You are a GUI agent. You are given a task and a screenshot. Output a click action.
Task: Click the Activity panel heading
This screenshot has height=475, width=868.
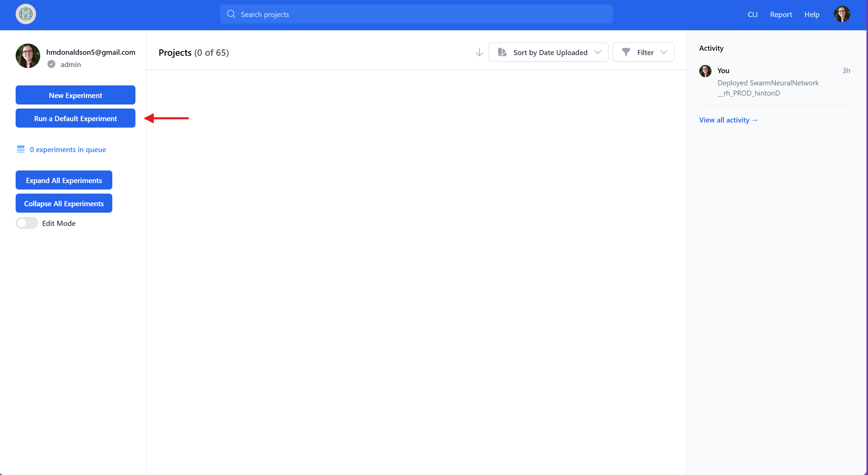coord(711,48)
